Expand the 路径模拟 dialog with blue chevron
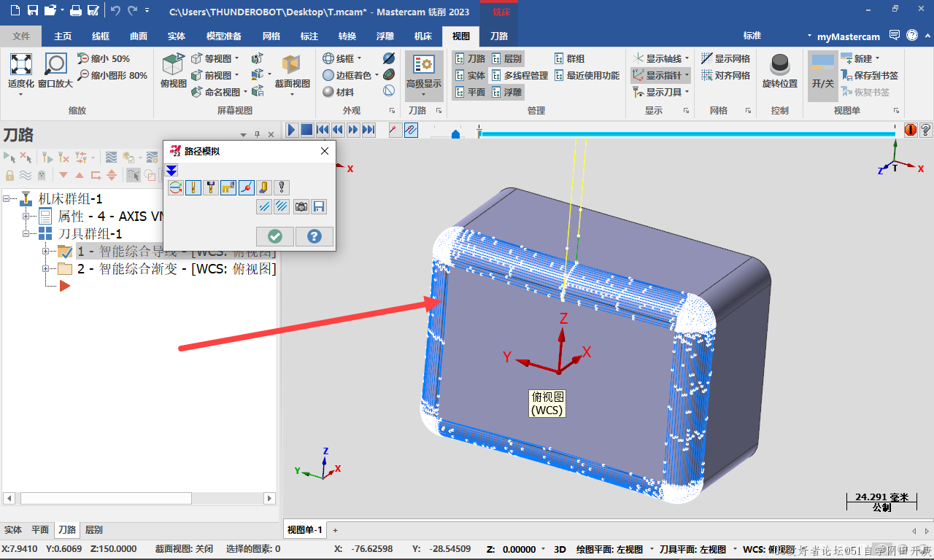 (x=171, y=170)
